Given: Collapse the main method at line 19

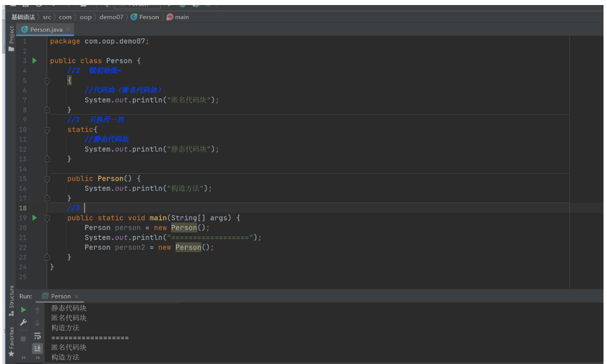Looking at the screenshot, I should [47, 218].
